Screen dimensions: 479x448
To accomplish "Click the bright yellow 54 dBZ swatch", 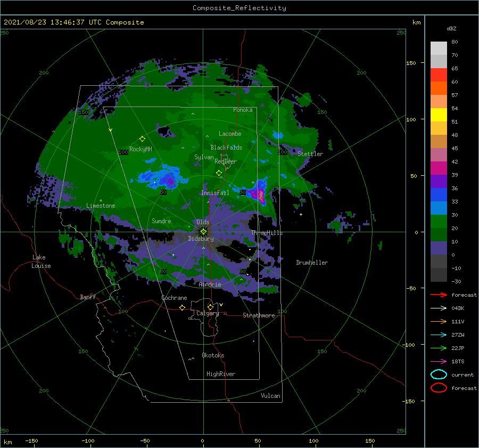I will (439, 115).
